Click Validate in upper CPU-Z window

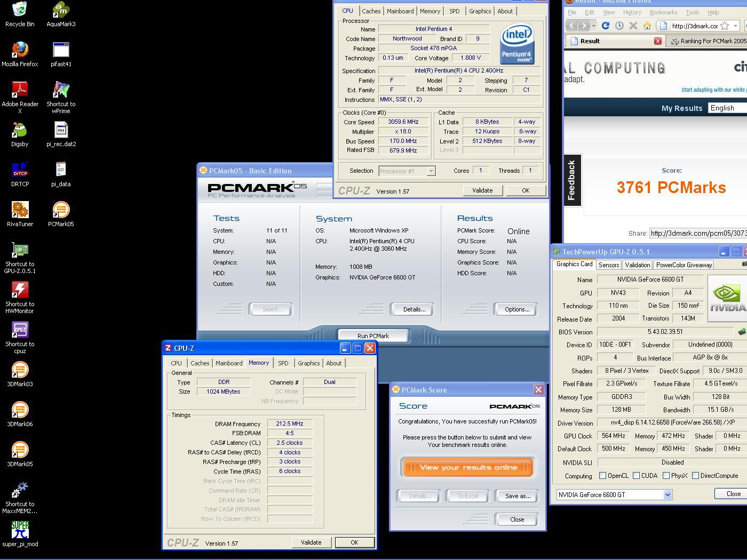[x=482, y=190]
